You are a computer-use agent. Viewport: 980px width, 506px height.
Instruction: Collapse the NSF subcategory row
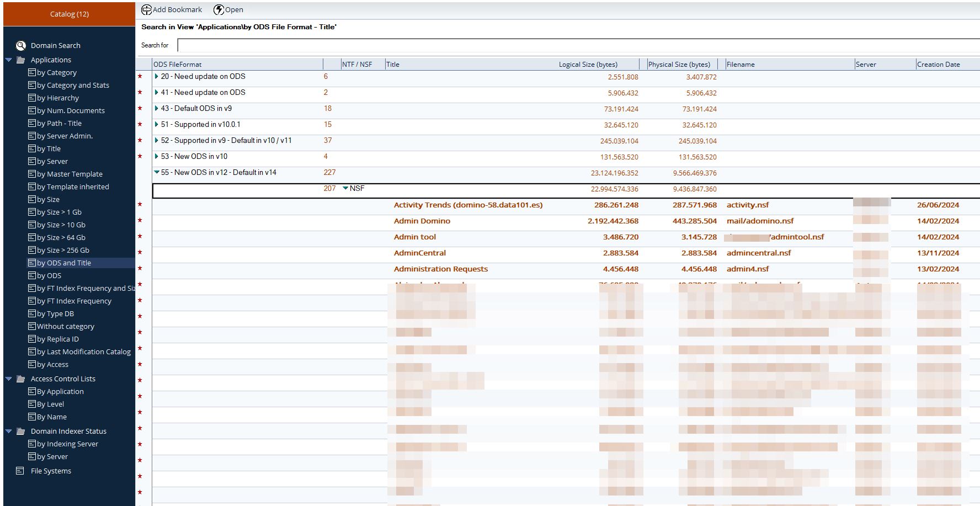click(345, 189)
